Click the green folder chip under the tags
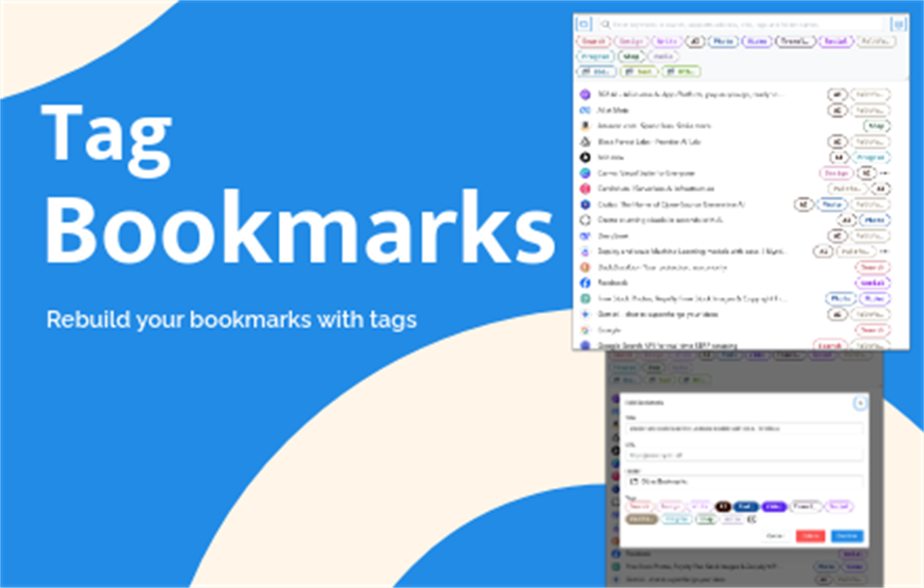Image resolution: width=924 pixels, height=588 pixels. coord(681,72)
